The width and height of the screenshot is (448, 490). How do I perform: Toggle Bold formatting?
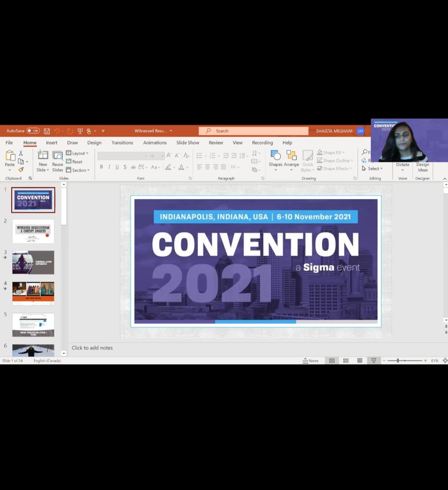[x=101, y=167]
